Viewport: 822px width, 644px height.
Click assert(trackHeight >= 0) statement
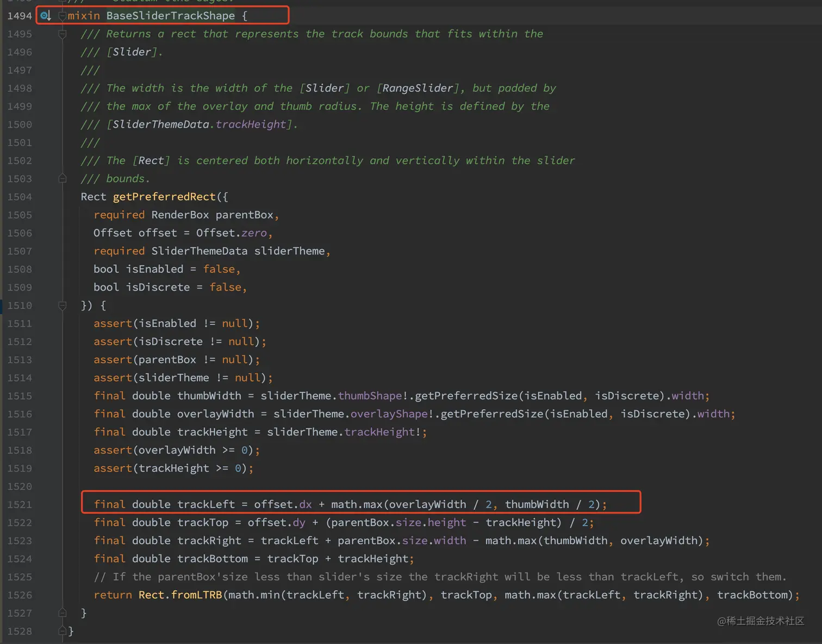(x=173, y=468)
